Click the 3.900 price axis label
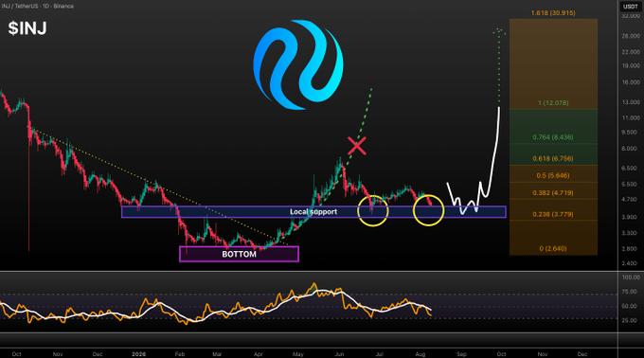Image resolution: width=644 pixels, height=358 pixels. pos(631,217)
